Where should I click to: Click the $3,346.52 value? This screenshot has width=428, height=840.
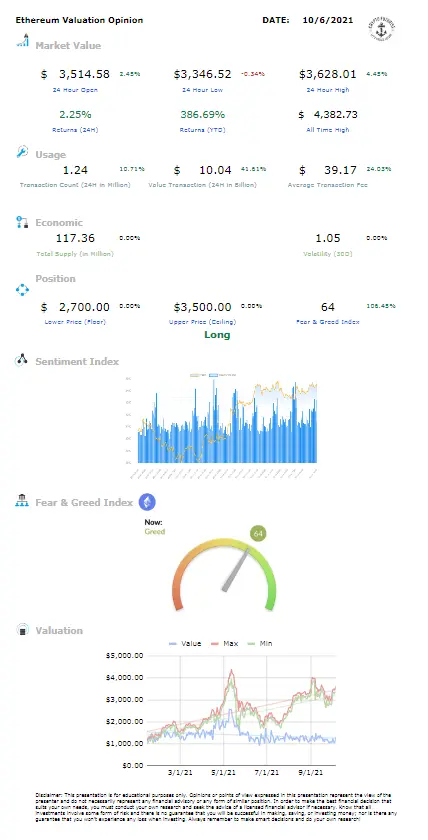pyautogui.click(x=202, y=74)
